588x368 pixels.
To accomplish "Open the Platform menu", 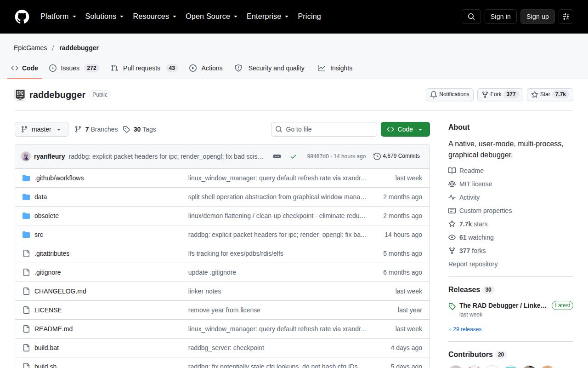I will (x=58, y=16).
